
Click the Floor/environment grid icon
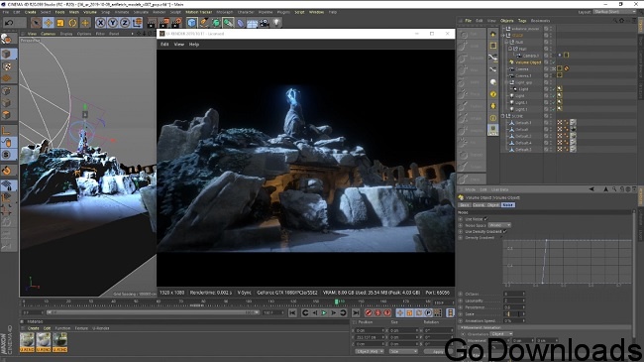point(252,23)
